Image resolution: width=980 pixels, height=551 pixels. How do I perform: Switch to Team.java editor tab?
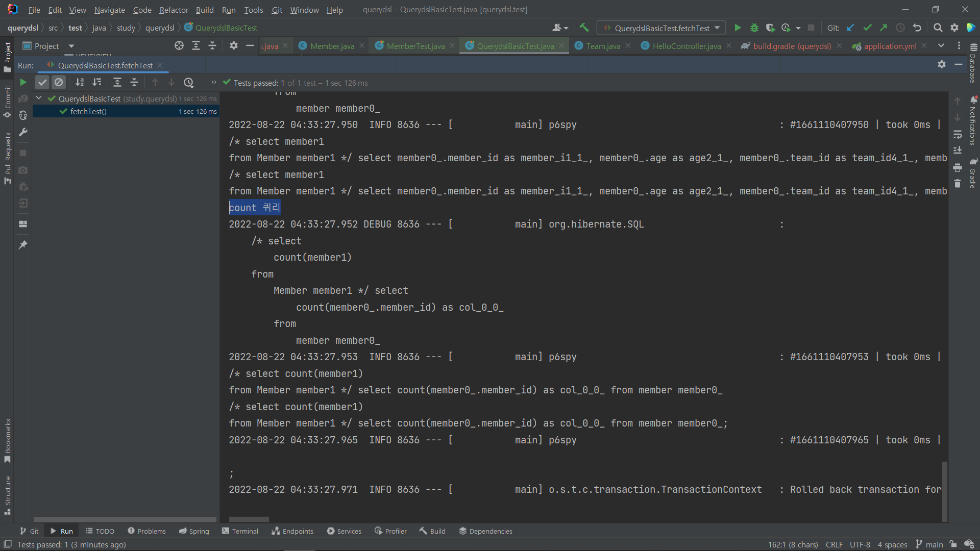click(x=603, y=46)
